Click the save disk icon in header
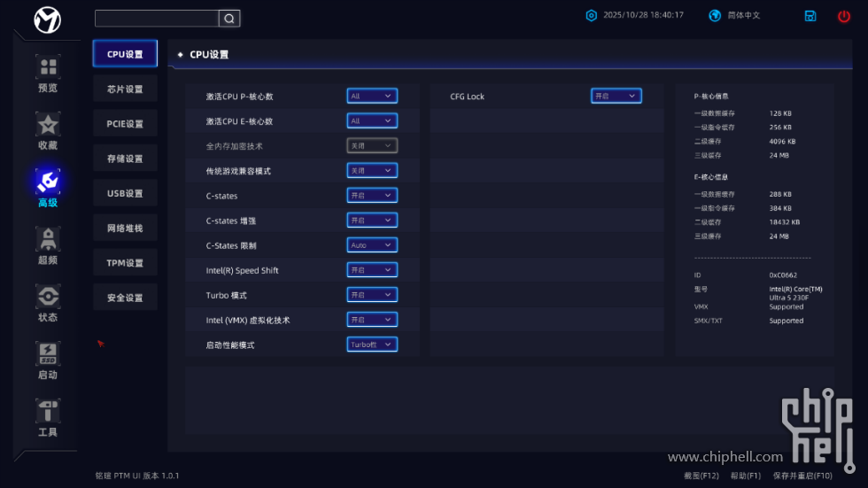 click(x=810, y=16)
